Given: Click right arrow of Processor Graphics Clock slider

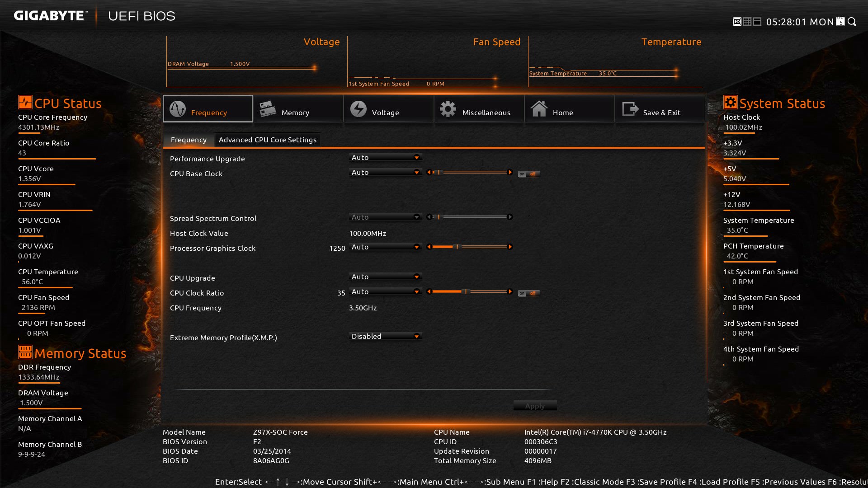Looking at the screenshot, I should [510, 247].
